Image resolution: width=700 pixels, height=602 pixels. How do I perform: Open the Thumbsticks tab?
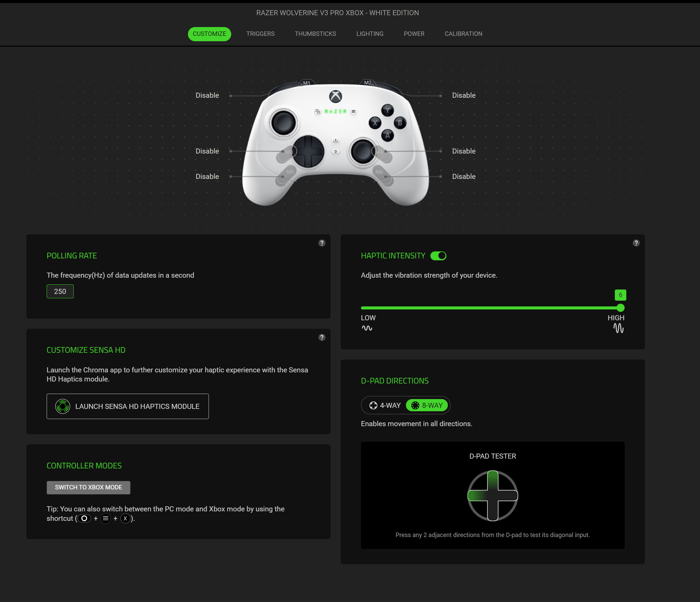(315, 34)
